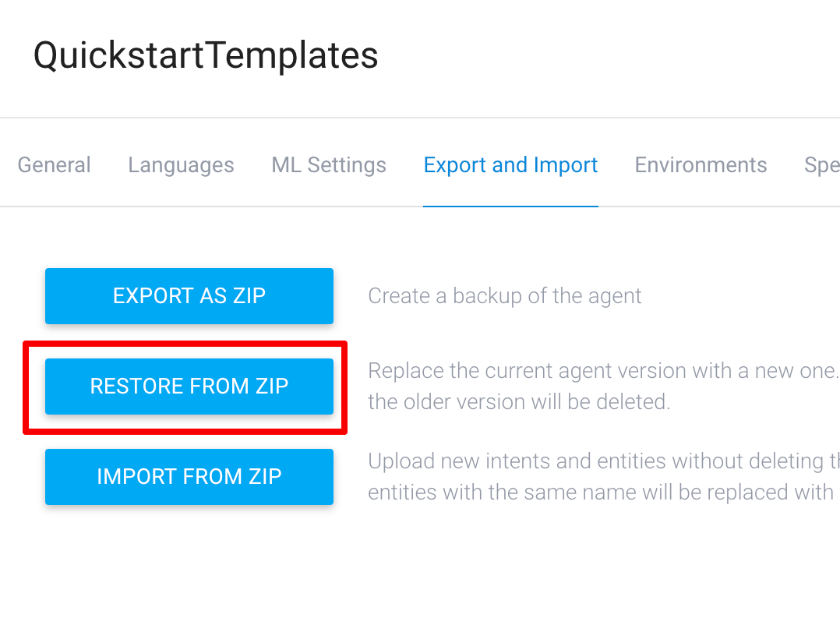Click the 'Replace the current agent version' description
840x639 pixels.
[604, 371]
